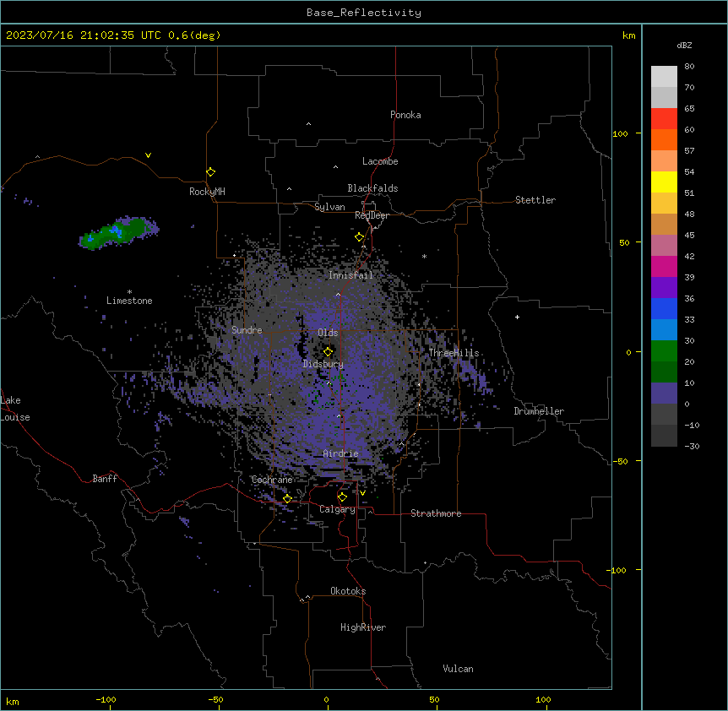
Task: Click the RedDeer city label
Action: pos(372,215)
